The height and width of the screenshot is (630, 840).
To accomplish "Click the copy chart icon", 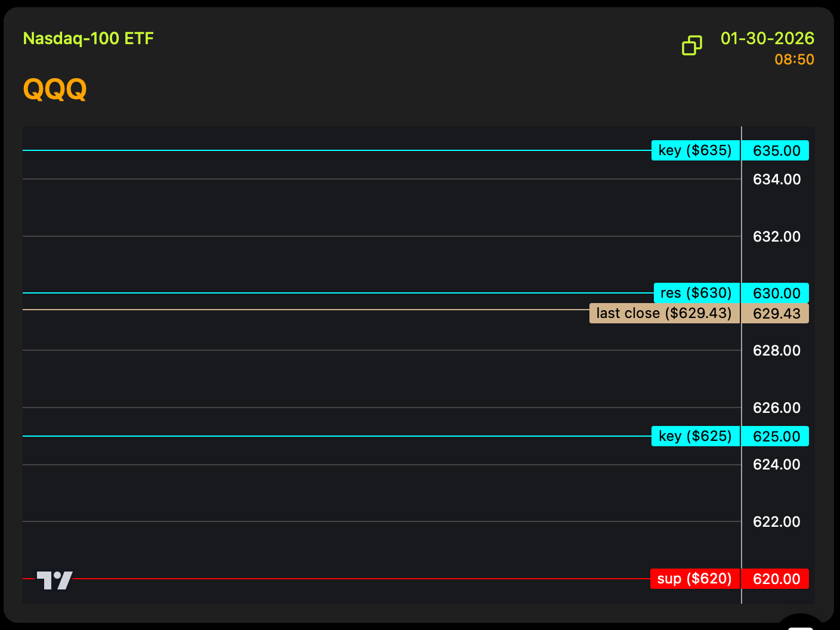I will click(x=692, y=45).
